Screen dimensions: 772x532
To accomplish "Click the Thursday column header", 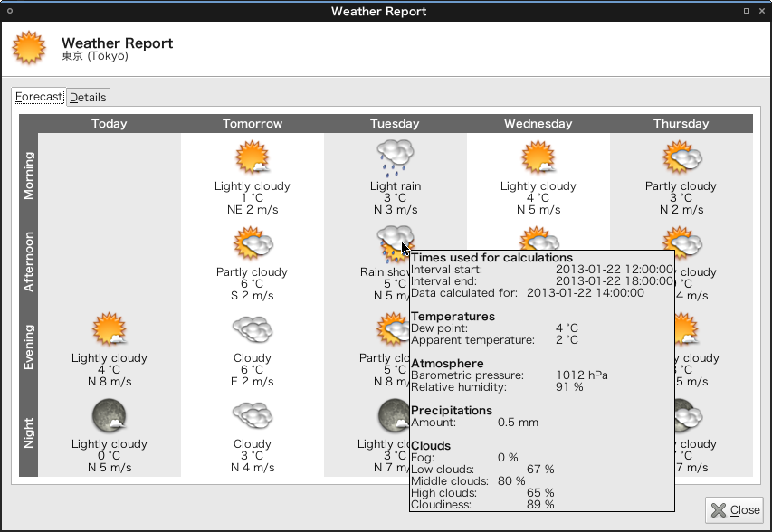I will 681,124.
